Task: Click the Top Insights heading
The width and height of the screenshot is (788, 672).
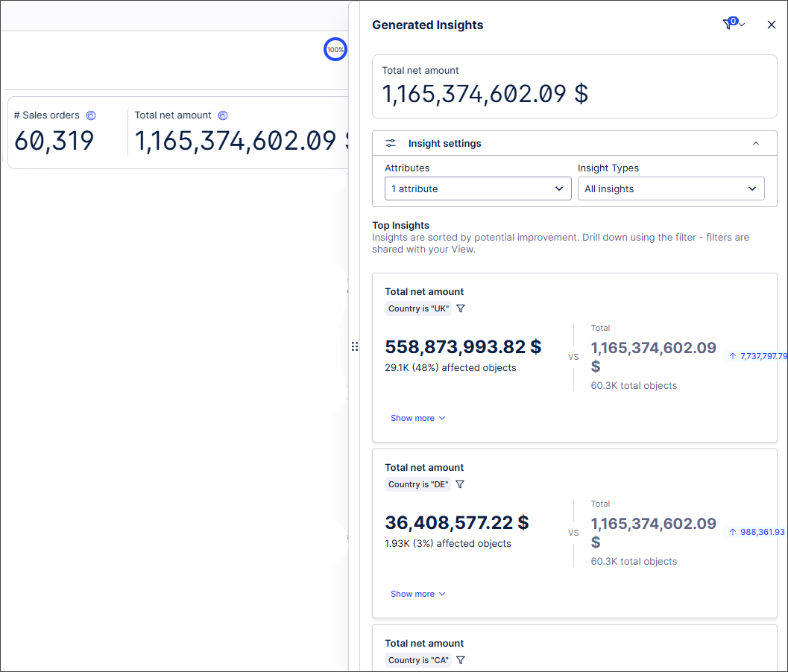Action: [x=400, y=225]
